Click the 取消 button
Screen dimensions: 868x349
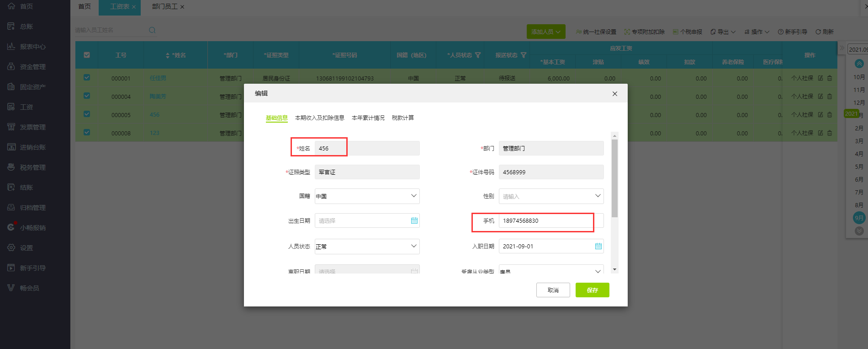(553, 290)
